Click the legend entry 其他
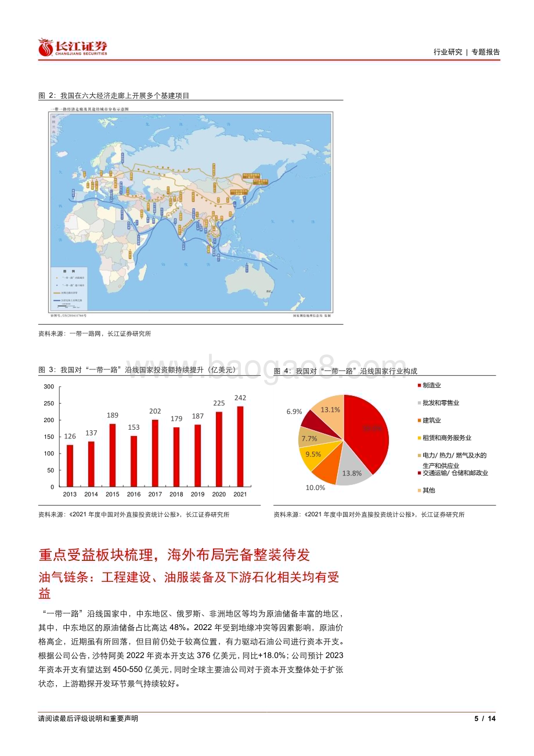The width and height of the screenshot is (534, 756). (x=428, y=490)
